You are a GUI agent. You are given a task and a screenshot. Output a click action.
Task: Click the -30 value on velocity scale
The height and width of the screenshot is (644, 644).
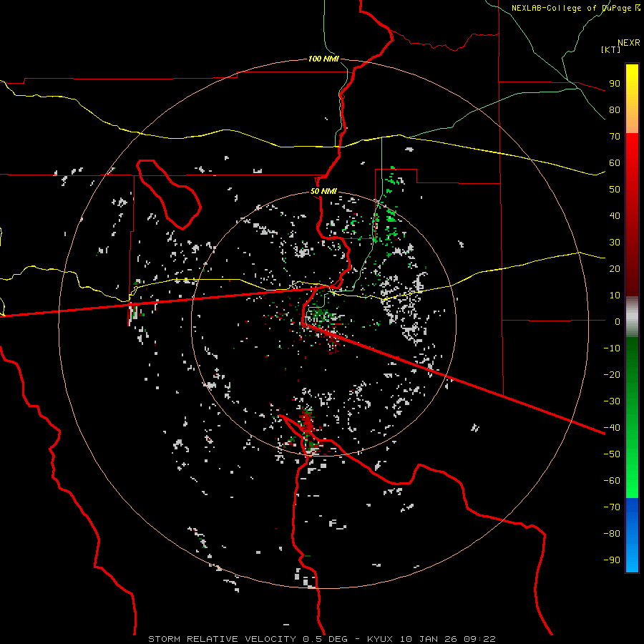tap(612, 401)
